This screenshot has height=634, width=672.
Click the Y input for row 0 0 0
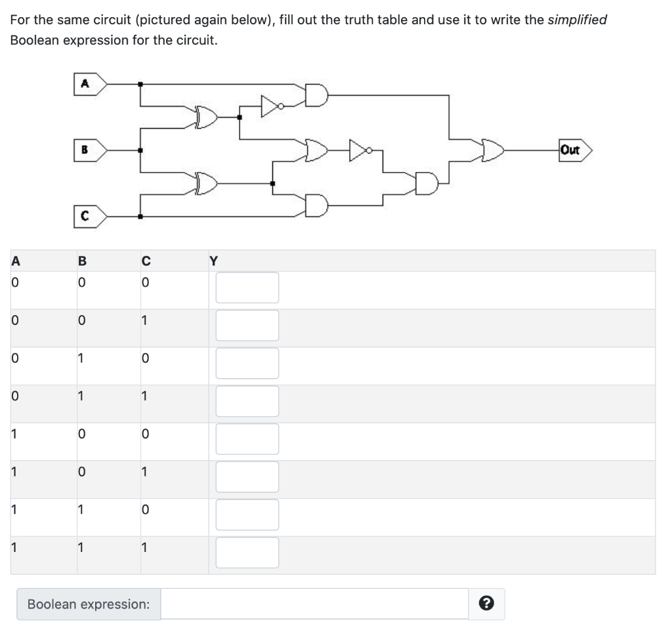point(247,287)
